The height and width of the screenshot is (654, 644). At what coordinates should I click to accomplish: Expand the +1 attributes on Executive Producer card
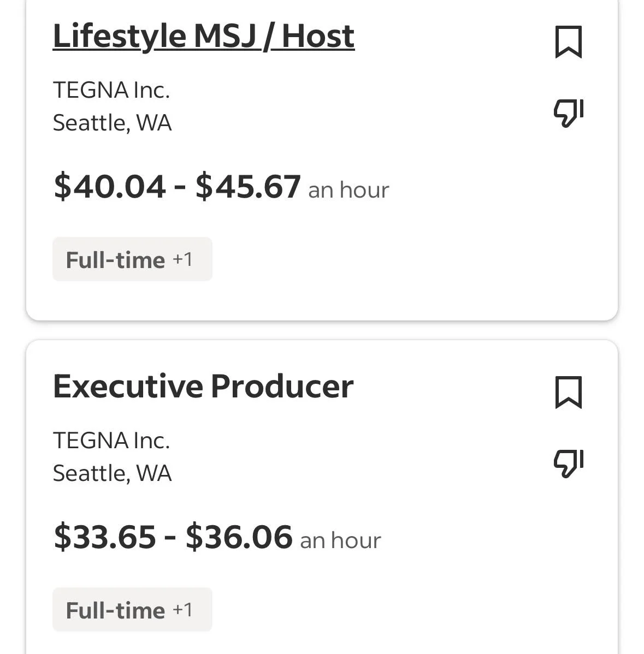(183, 609)
